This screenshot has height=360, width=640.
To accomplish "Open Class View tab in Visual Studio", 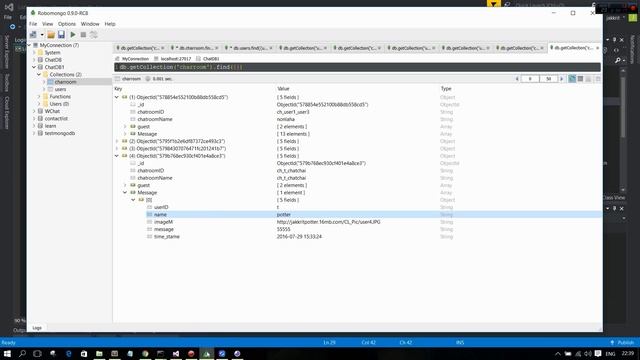I will 614,198.
